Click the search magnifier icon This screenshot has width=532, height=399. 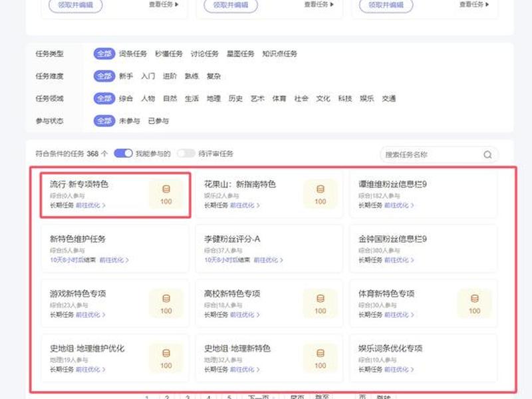coord(487,155)
